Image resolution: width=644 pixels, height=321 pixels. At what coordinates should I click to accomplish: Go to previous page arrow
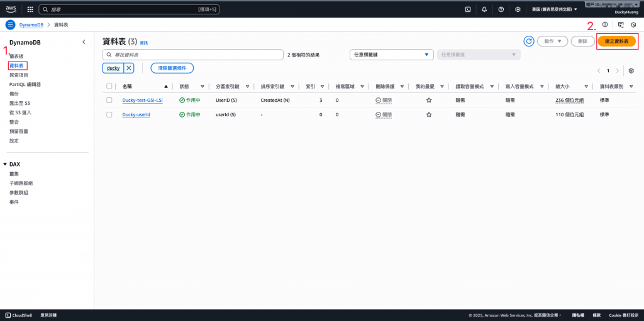pyautogui.click(x=599, y=70)
